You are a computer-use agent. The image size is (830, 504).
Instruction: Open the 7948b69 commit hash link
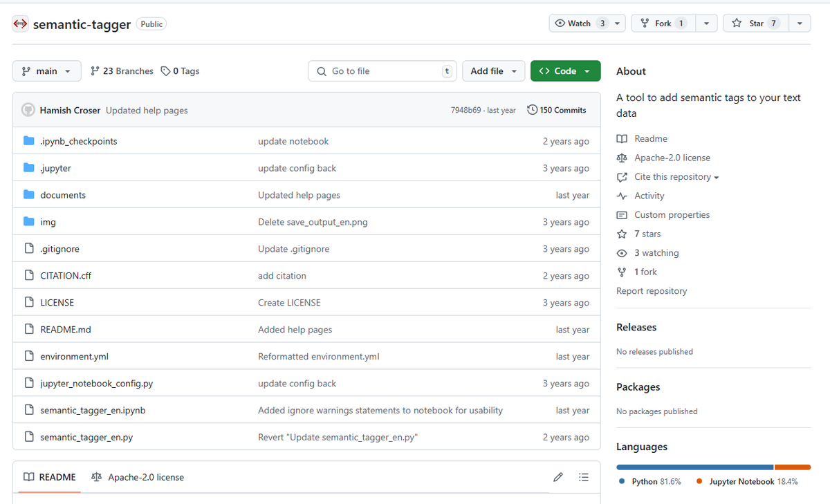click(465, 111)
